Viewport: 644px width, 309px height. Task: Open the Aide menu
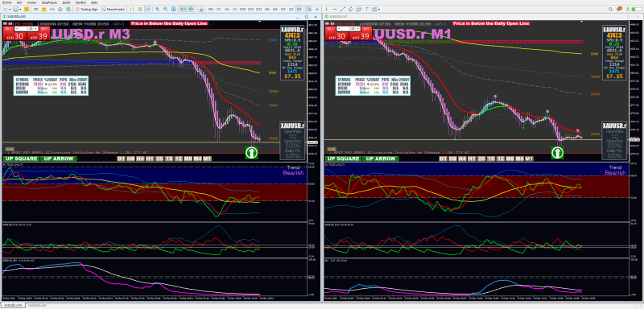click(94, 2)
